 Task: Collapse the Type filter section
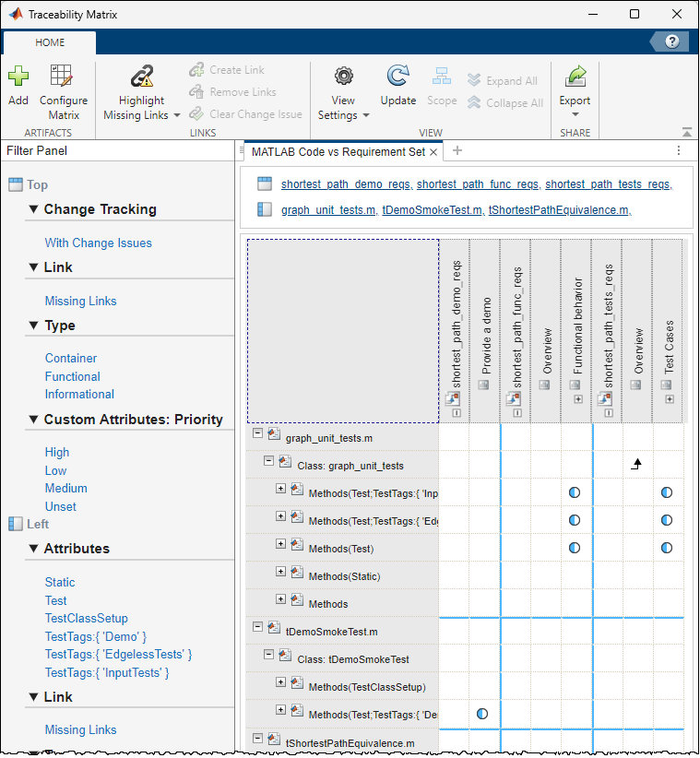tap(33, 326)
